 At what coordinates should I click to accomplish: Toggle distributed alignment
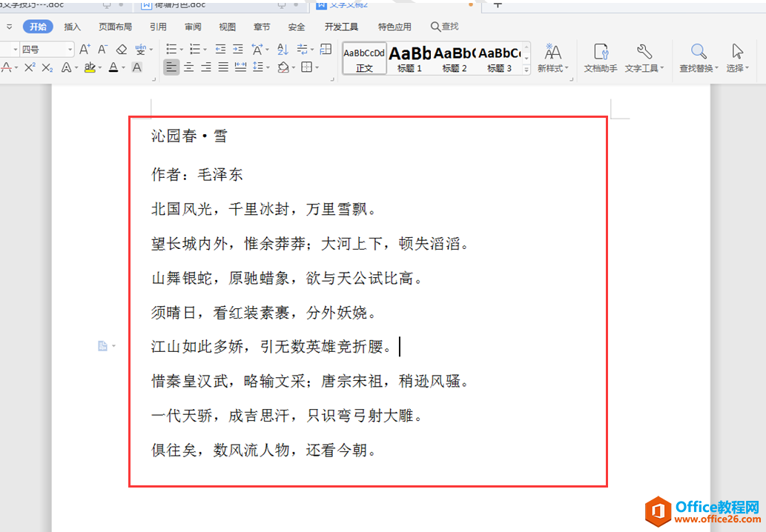240,67
